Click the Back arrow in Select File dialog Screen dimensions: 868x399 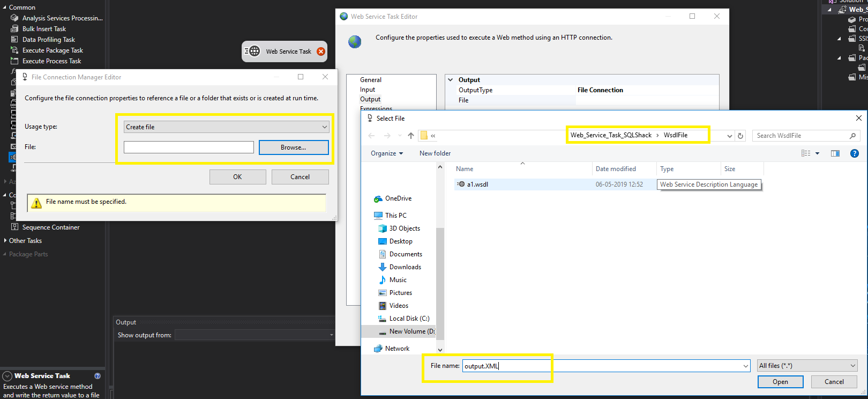[x=371, y=136]
